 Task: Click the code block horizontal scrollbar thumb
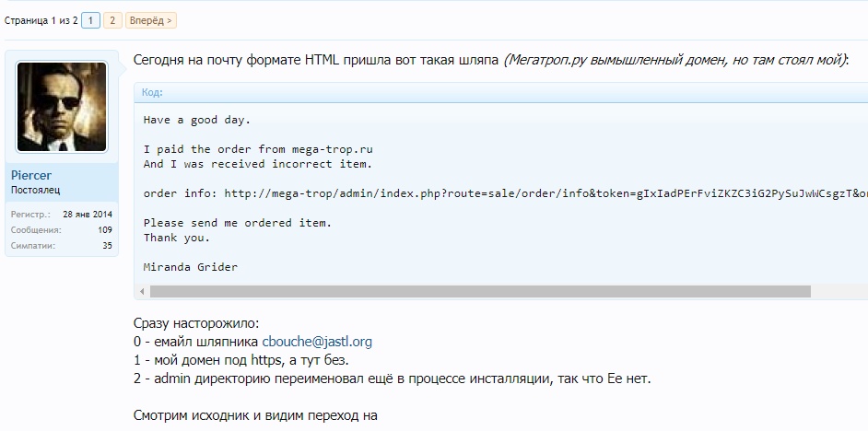pos(479,292)
